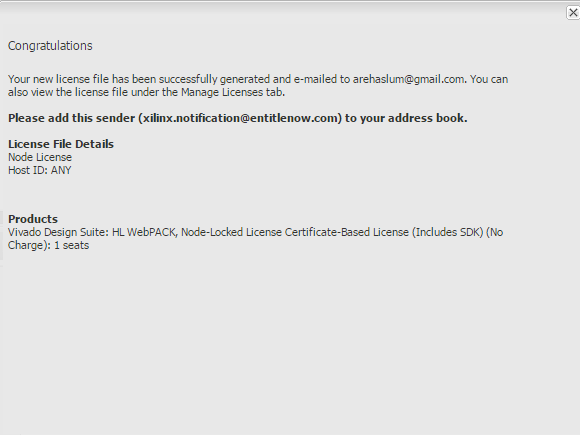Image resolution: width=580 pixels, height=435 pixels.
Task: Click the Congratulations heading
Action: pyautogui.click(x=50, y=46)
